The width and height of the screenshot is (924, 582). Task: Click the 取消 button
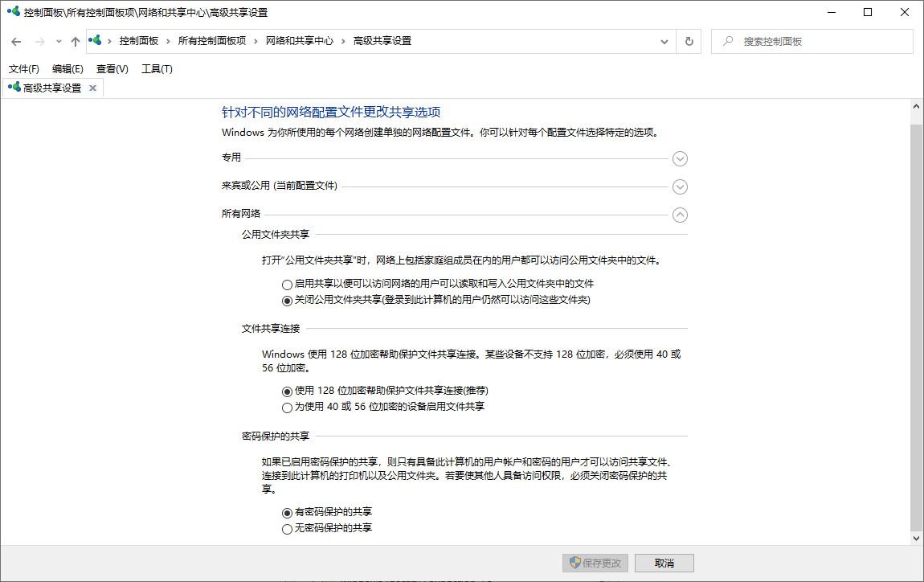[x=664, y=564]
